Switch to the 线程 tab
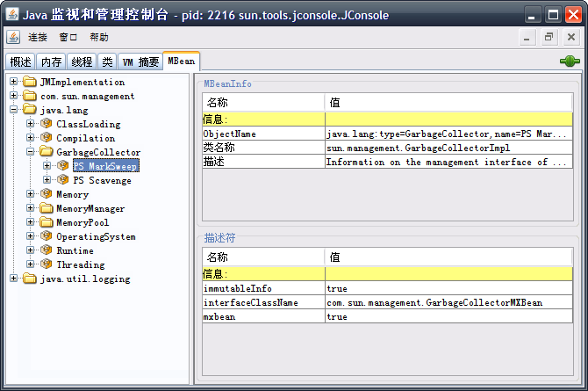Screen dimensions: 588x391 coord(82,62)
